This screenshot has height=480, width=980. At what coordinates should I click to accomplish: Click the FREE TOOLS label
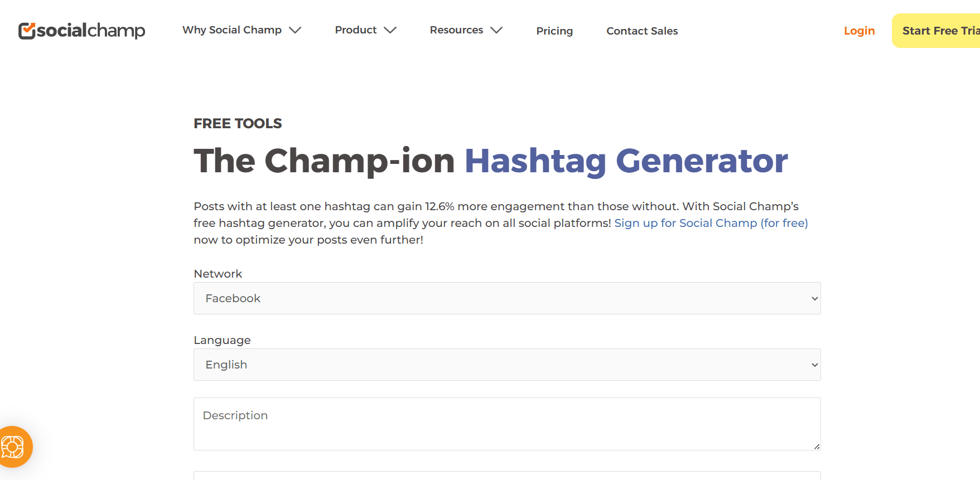[238, 123]
